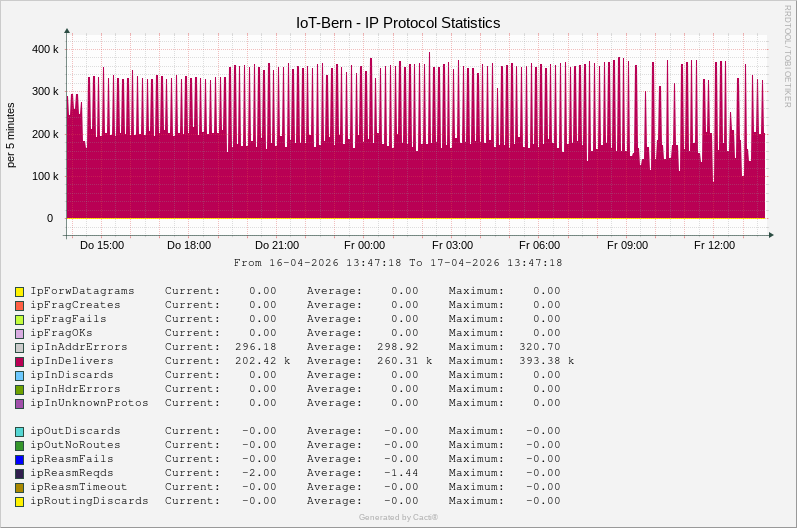Click the '400 k' y-axis label

pyautogui.click(x=45, y=49)
